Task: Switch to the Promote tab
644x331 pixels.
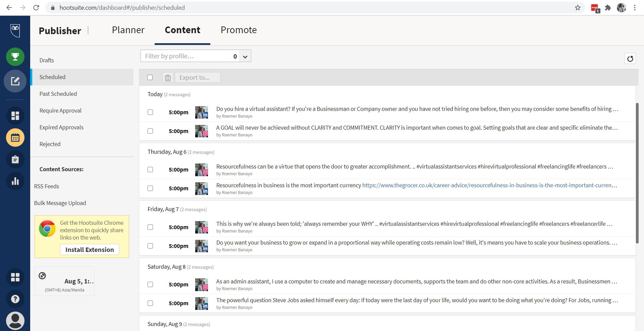Action: 238,30
